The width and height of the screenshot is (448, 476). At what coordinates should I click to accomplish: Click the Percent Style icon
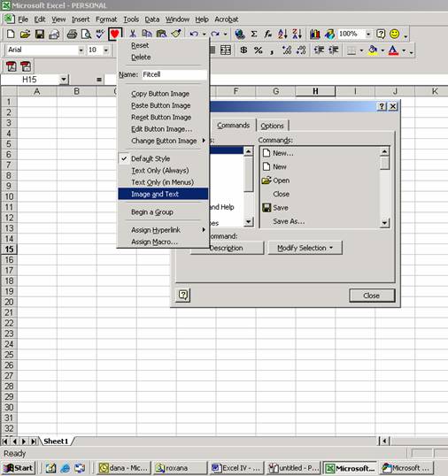259,50
